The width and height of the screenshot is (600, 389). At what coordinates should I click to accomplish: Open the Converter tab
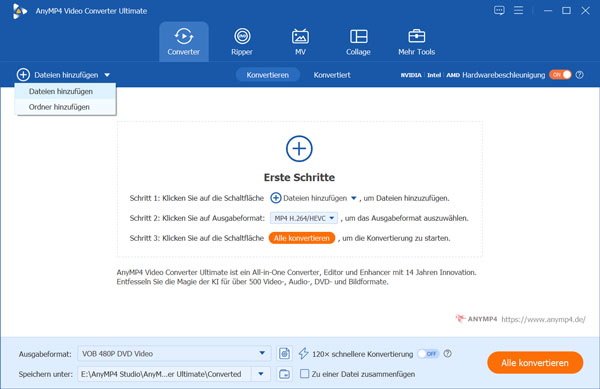184,42
